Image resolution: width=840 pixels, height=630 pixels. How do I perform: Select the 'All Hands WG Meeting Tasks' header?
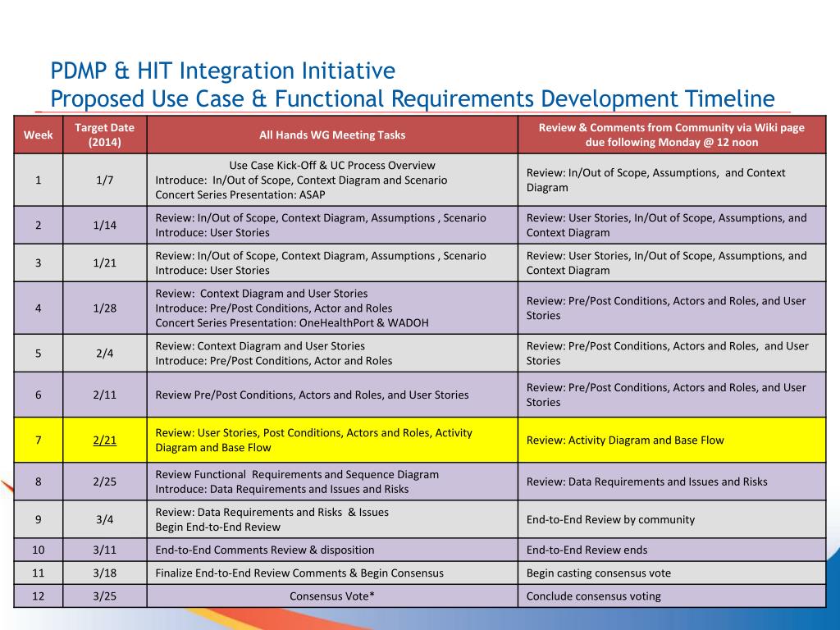tap(332, 135)
